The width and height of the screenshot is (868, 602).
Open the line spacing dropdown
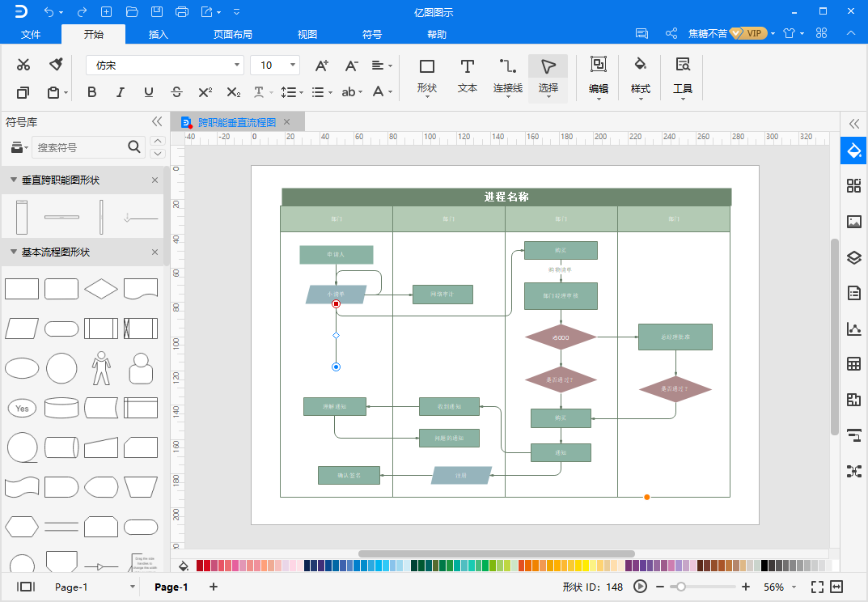click(x=292, y=92)
